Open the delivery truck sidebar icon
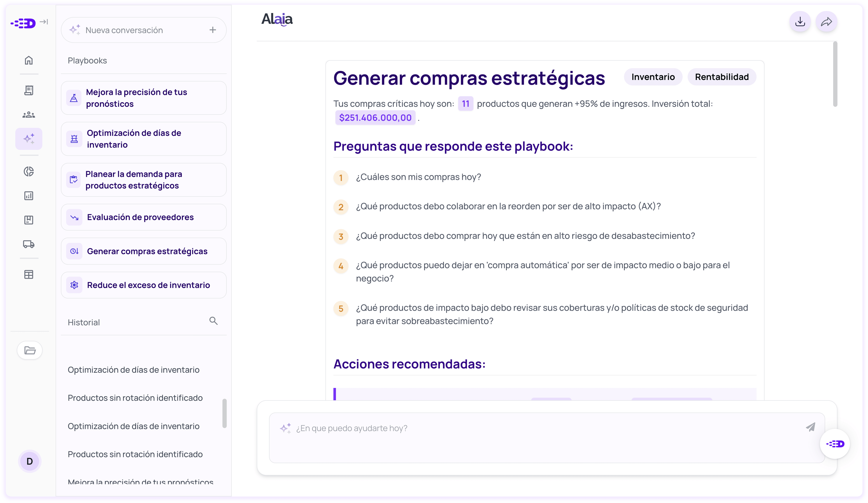This screenshot has width=868, height=503. (29, 244)
